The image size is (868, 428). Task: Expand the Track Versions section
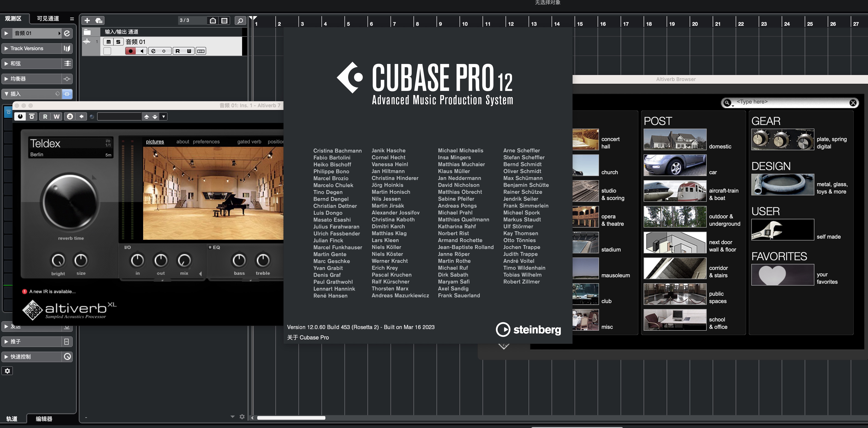pyautogui.click(x=6, y=48)
